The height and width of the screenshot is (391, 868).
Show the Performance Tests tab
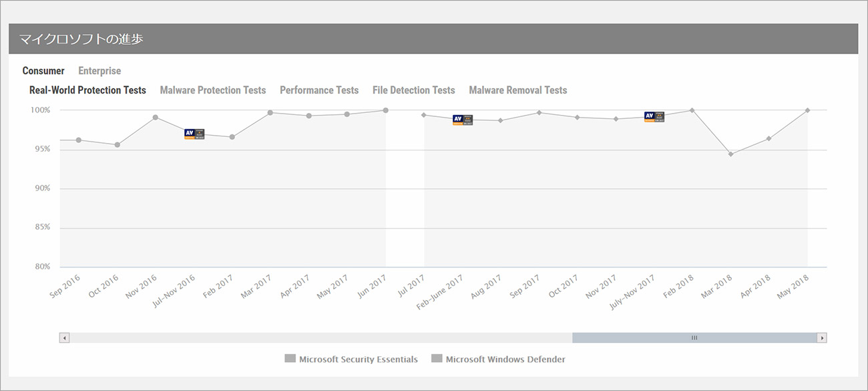tap(319, 90)
